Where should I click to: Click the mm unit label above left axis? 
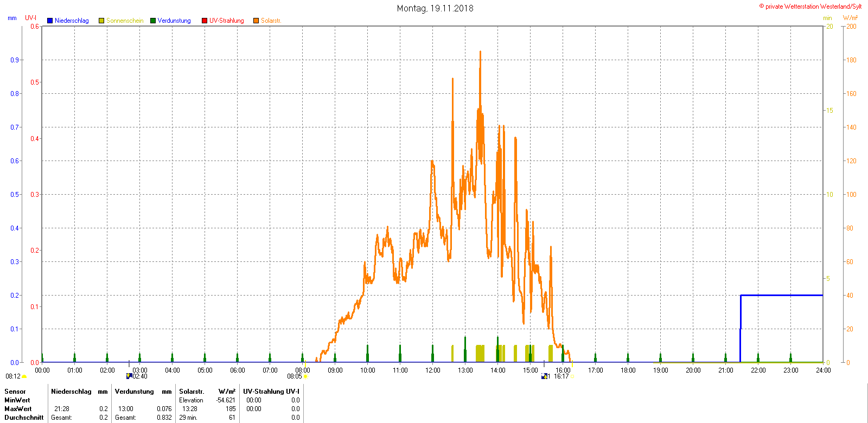tap(12, 18)
